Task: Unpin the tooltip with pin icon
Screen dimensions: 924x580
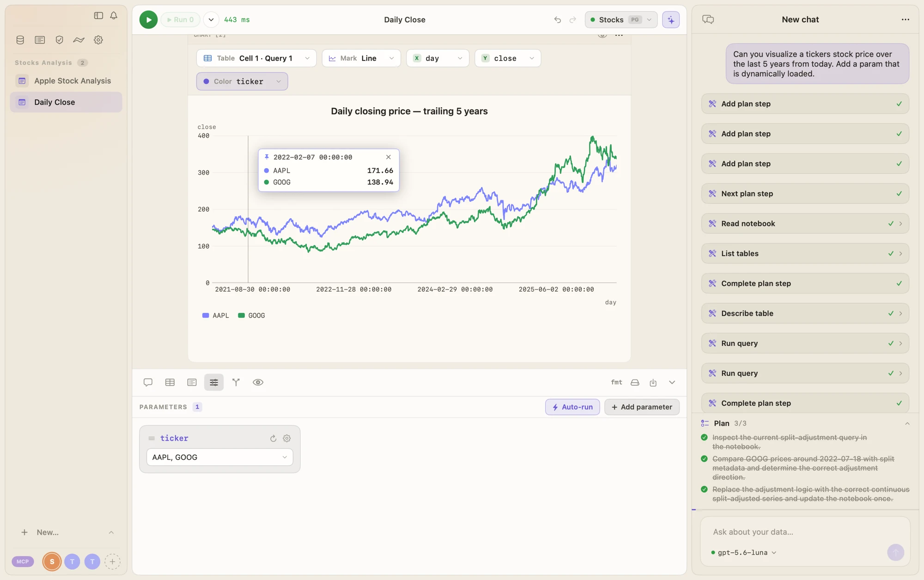Action: (x=267, y=157)
